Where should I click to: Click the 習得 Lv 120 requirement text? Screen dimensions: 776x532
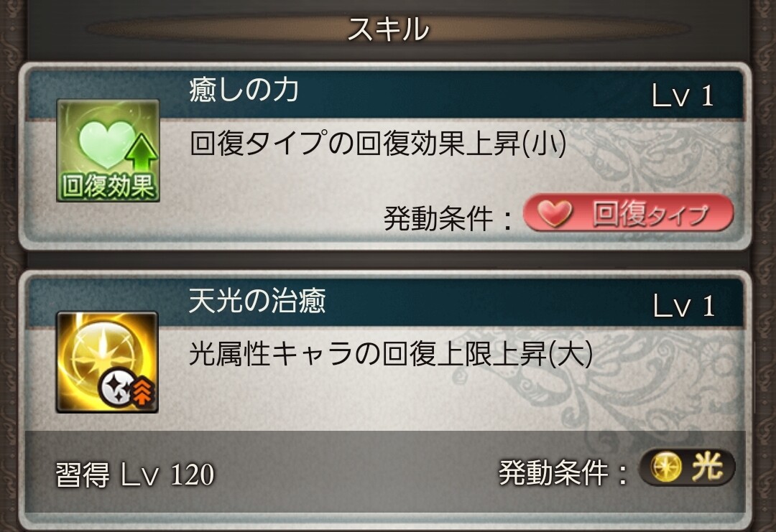134,475
